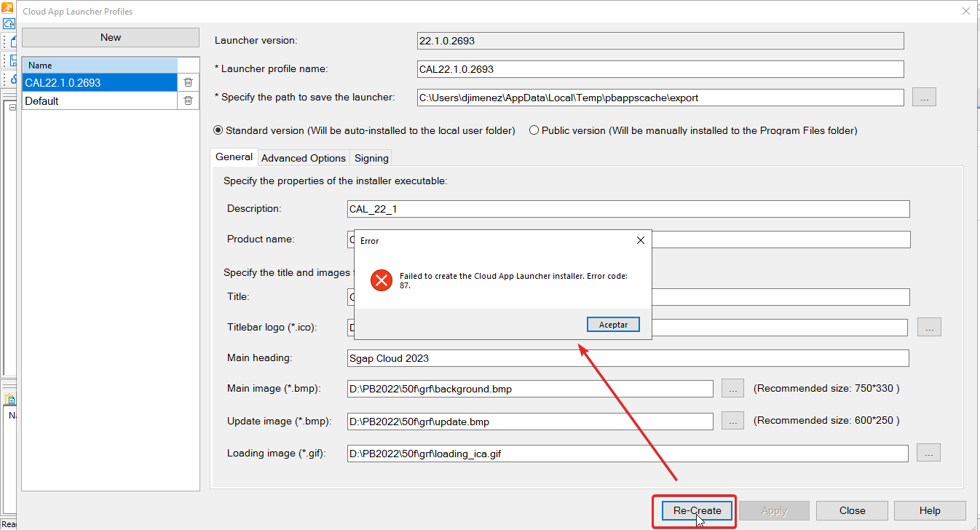The image size is (980, 530).
Task: Delete the CAL22.1.0.2693 profile trash icon
Action: (x=188, y=83)
